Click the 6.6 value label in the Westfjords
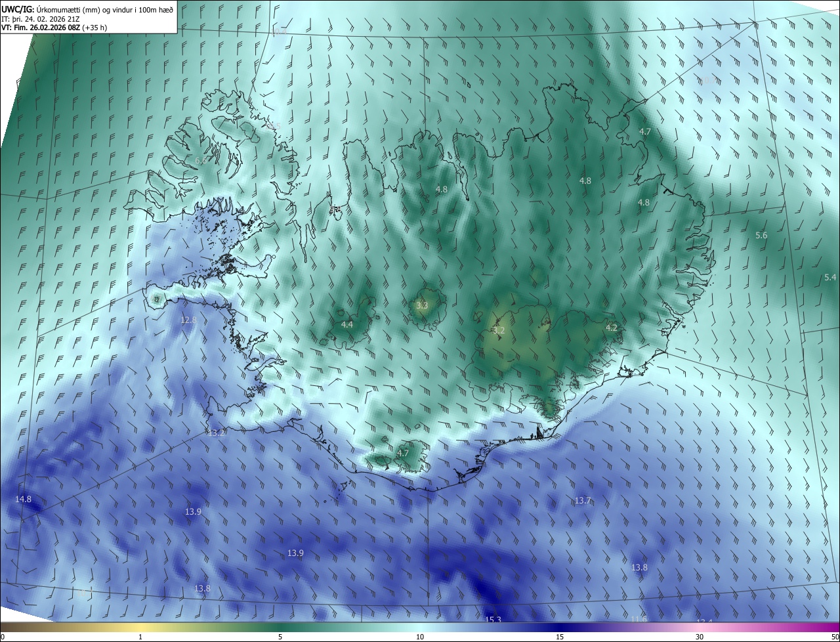 (201, 160)
